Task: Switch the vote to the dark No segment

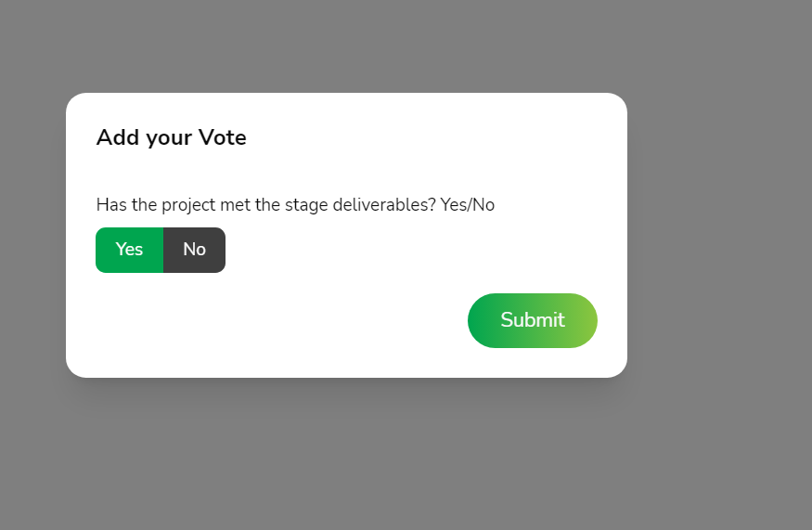Action: click(x=194, y=250)
